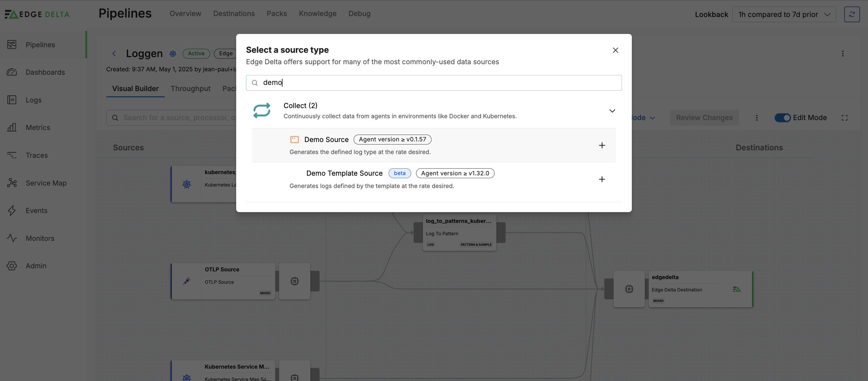Close the Select a source type dialog
868x381 pixels.
pyautogui.click(x=615, y=50)
